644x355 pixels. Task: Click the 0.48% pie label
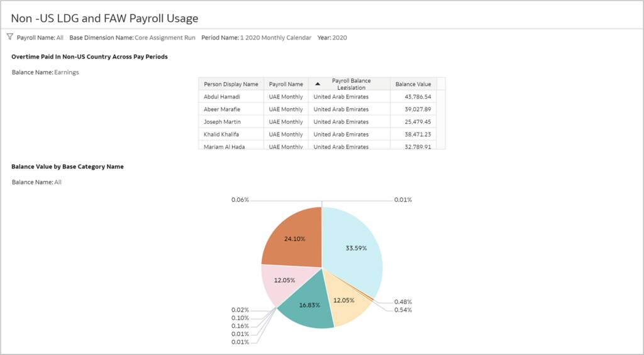click(x=403, y=302)
